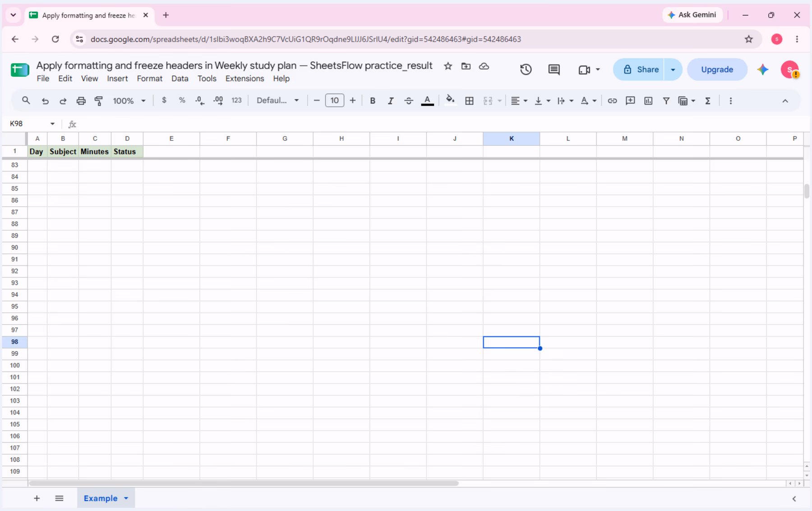Open the Format menu
Image resolution: width=812 pixels, height=511 pixels.
pos(149,79)
